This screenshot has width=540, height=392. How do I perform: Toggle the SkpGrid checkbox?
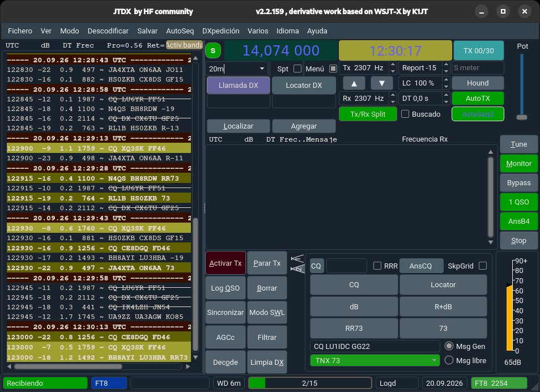(x=483, y=266)
